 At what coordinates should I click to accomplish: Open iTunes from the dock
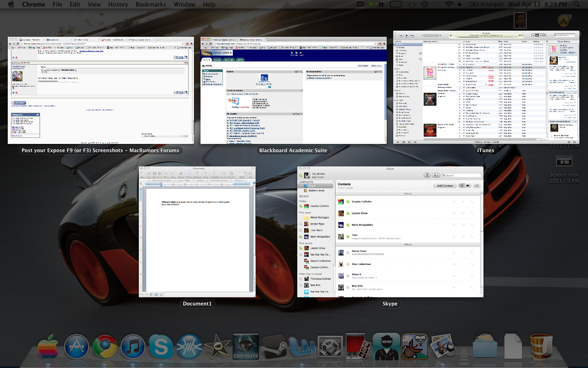click(133, 347)
